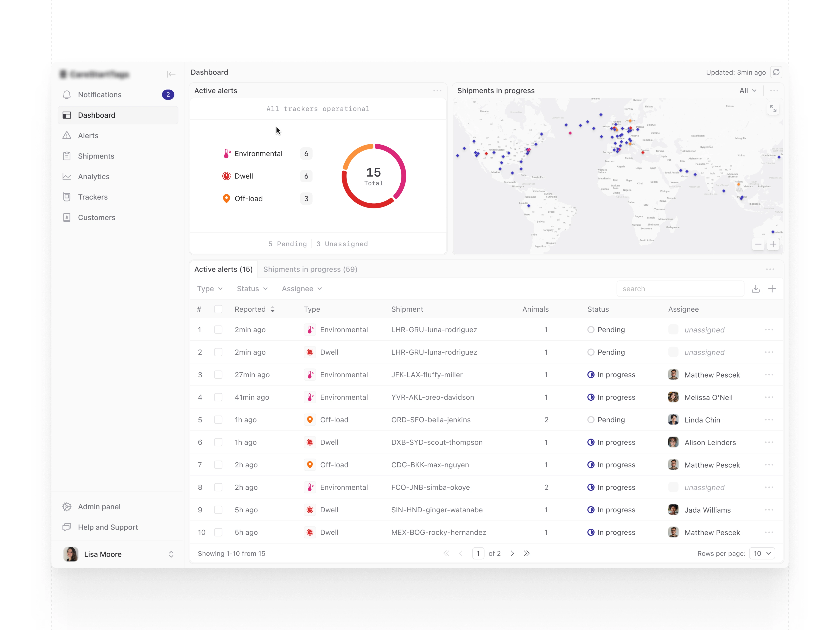Zoom in on the map

(773, 244)
